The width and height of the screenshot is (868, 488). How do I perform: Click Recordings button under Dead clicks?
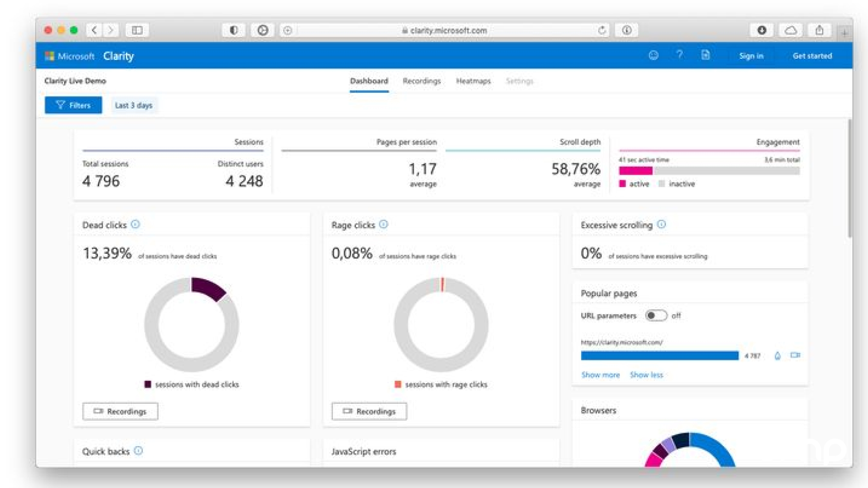click(120, 411)
